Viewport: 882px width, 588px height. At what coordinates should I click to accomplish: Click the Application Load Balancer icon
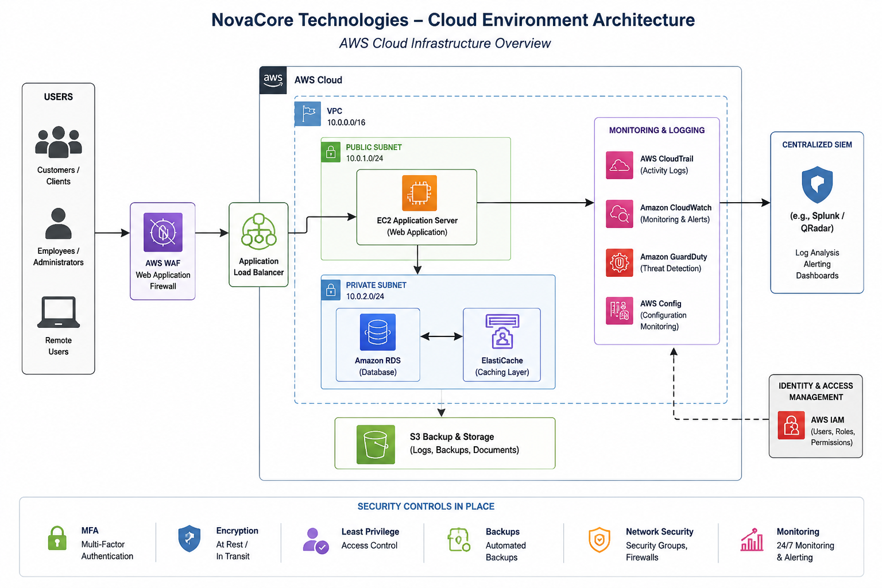tap(259, 231)
